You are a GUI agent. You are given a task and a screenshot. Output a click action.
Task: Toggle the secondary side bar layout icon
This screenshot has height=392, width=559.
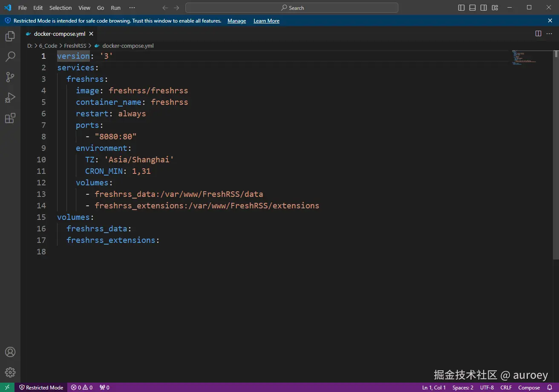[x=484, y=8]
